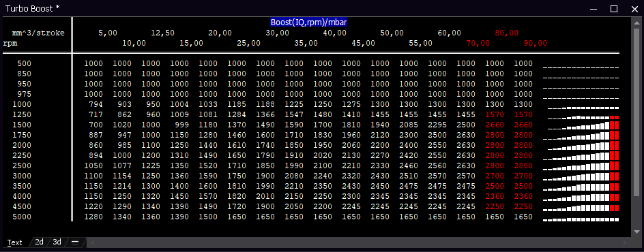Select rpm axis value 975

(x=25, y=94)
